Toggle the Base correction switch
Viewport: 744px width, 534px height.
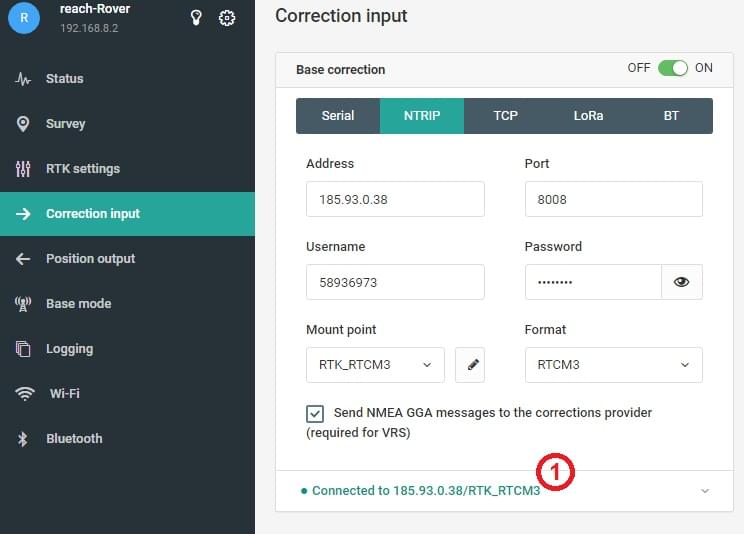click(672, 68)
